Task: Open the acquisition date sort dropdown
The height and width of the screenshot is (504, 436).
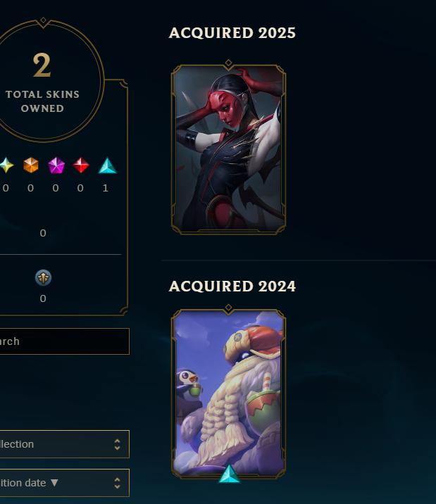Action: click(64, 482)
